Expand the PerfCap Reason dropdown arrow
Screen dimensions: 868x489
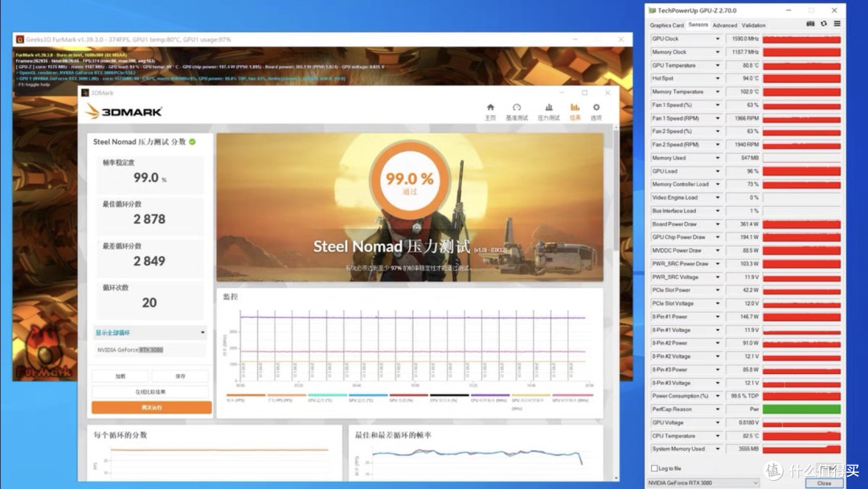pyautogui.click(x=718, y=409)
